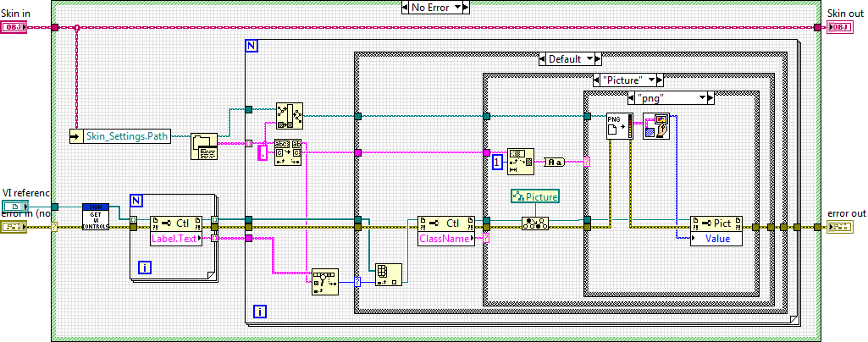Select the To Lower Case Aa icon
The height and width of the screenshot is (342, 868).
point(556,162)
